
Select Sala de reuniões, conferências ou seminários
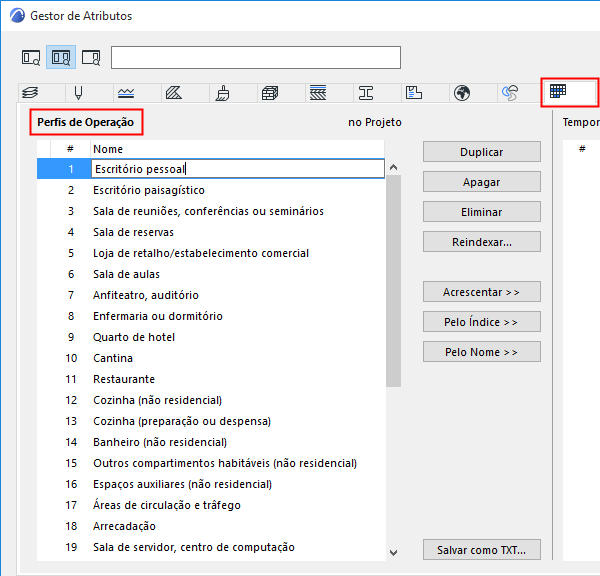click(211, 211)
